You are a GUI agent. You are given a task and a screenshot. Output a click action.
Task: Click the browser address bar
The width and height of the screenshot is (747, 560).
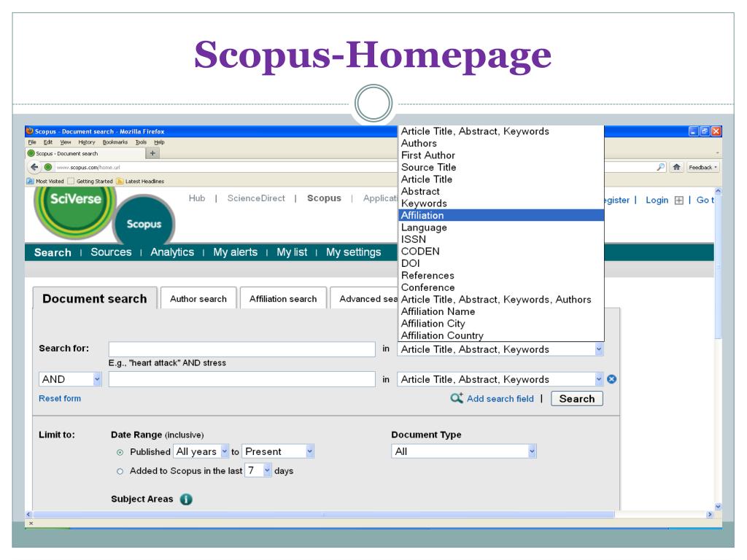point(226,167)
